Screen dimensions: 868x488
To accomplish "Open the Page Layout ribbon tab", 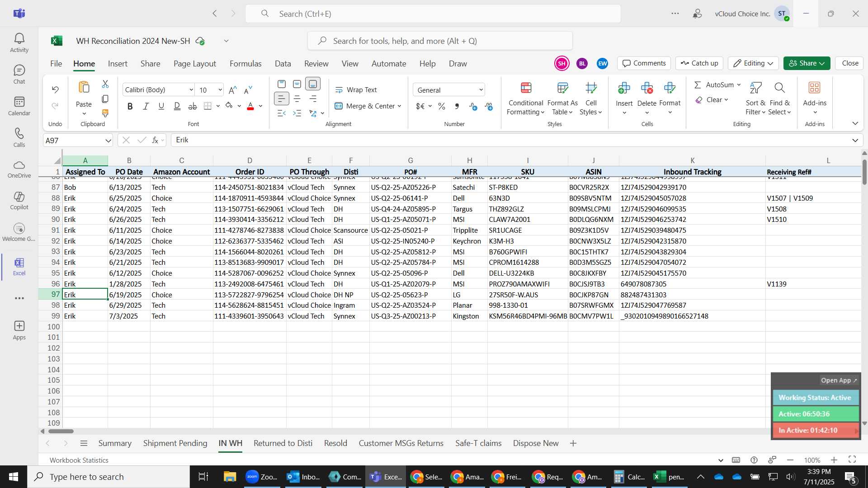I will pos(195,64).
